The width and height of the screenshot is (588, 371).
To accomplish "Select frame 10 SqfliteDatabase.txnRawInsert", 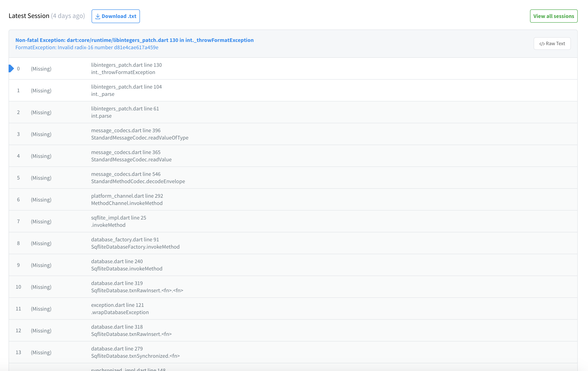I will pos(171,287).
